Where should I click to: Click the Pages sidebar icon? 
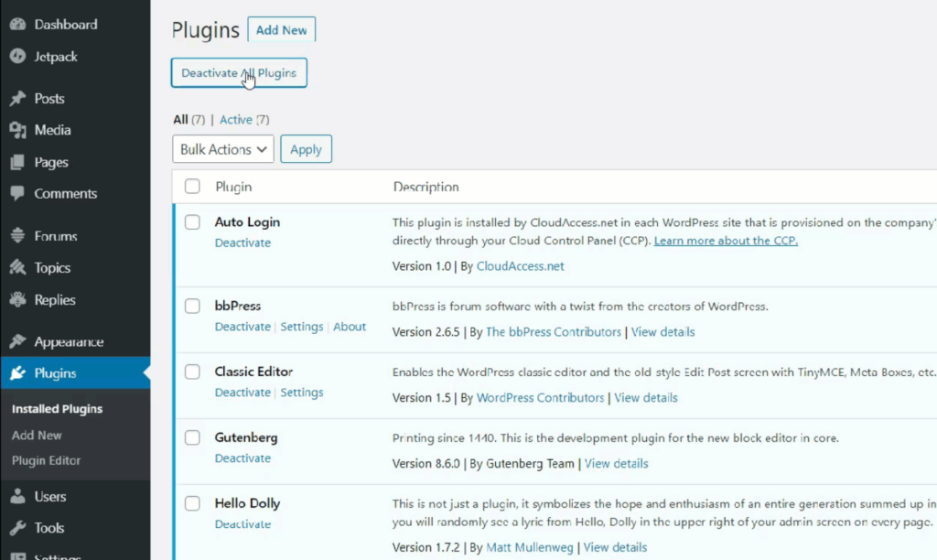pyautogui.click(x=18, y=162)
